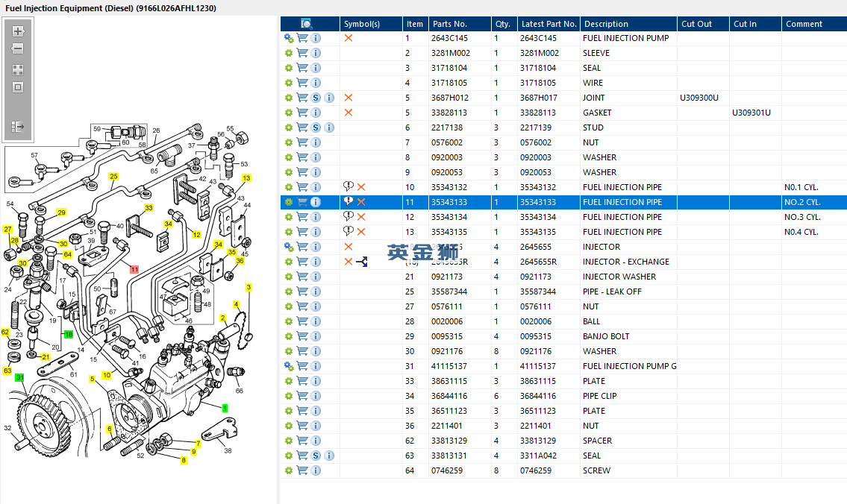
Task: Open info for WASHER 0920003
Action: [316, 157]
